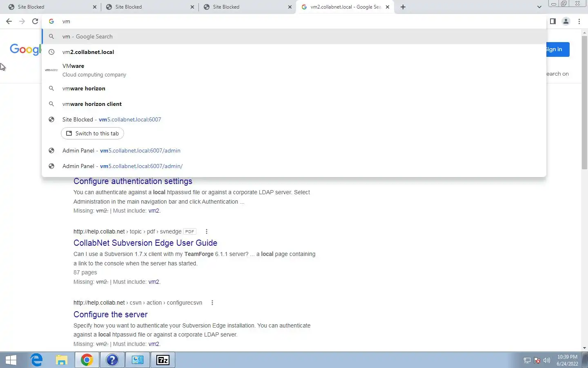
Task: Reload the current page
Action: pyautogui.click(x=35, y=21)
